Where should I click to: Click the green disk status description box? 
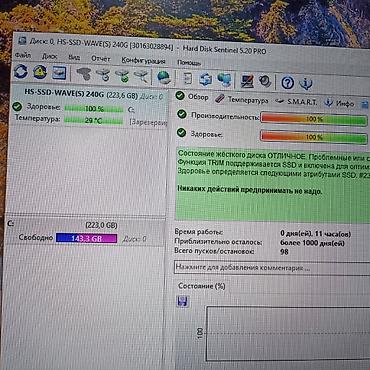pos(272,184)
